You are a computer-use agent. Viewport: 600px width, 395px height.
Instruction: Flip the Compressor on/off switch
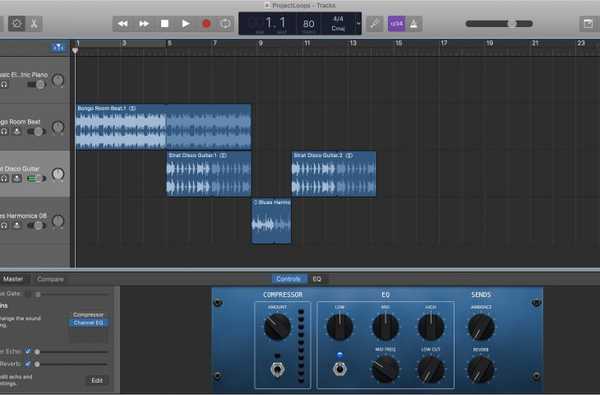tap(277, 369)
